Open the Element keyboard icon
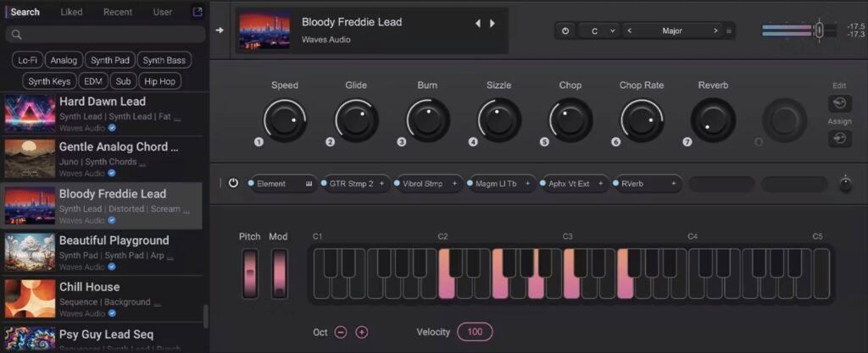This screenshot has height=353, width=868. click(309, 184)
